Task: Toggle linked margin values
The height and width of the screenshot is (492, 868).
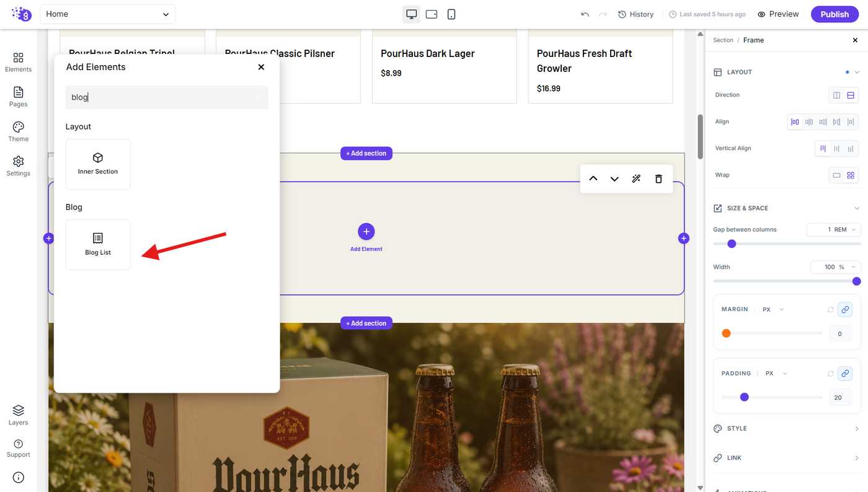Action: pyautogui.click(x=844, y=309)
